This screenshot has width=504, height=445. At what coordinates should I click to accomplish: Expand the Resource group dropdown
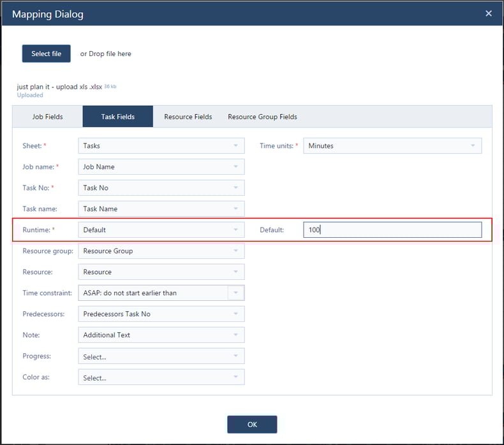[x=161, y=251]
